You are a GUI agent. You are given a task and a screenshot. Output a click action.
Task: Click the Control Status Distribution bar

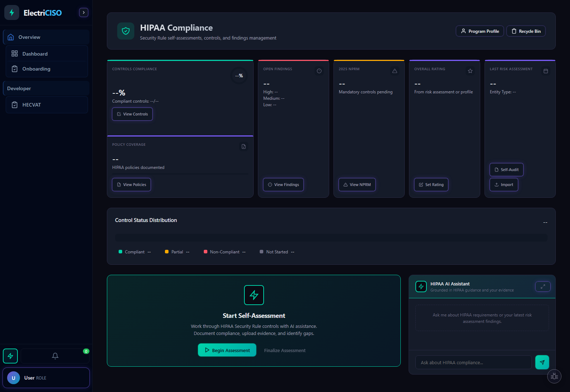coord(331,238)
